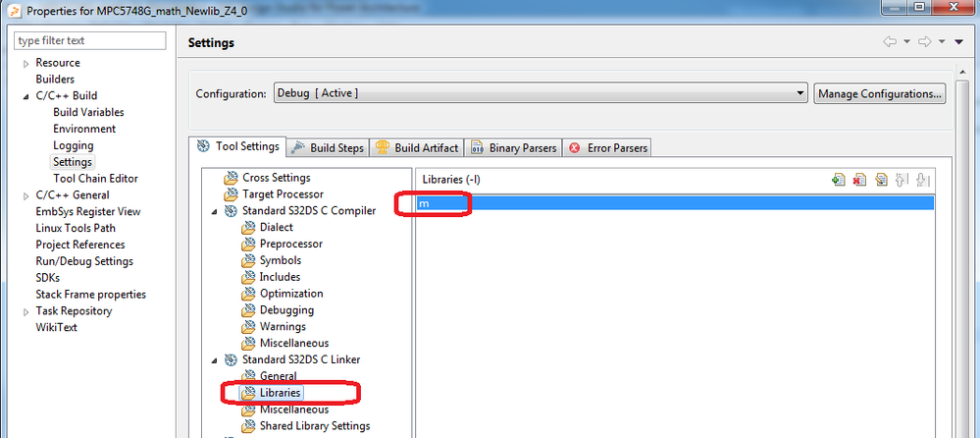Image resolution: width=980 pixels, height=438 pixels.
Task: Click the Move Down library icon
Action: tap(922, 180)
